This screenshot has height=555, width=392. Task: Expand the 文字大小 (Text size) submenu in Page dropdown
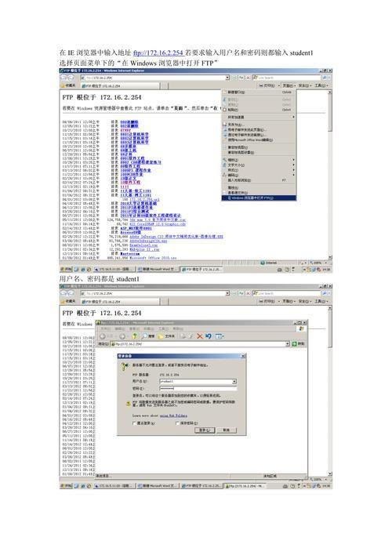coord(259,165)
